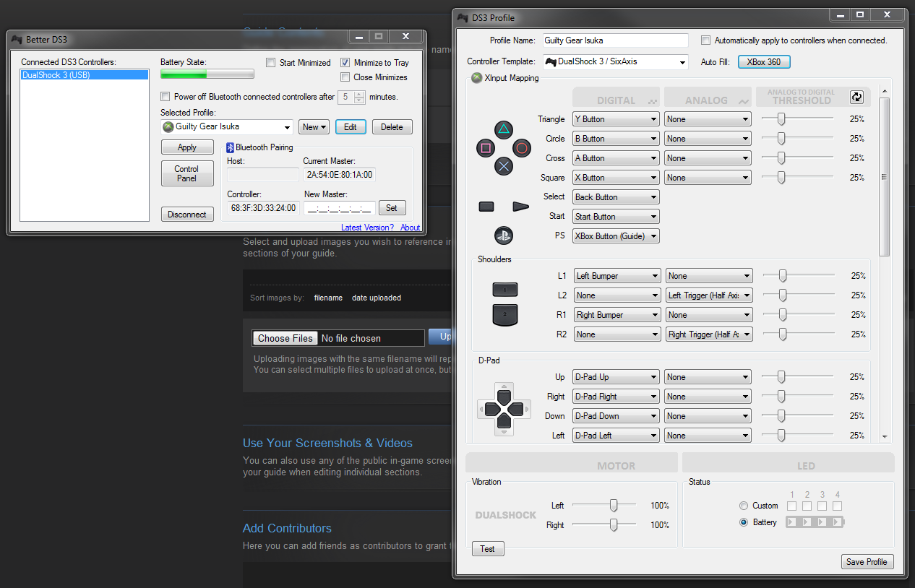
Task: Click the controller icon in Better DS3 title bar
Action: (17, 39)
